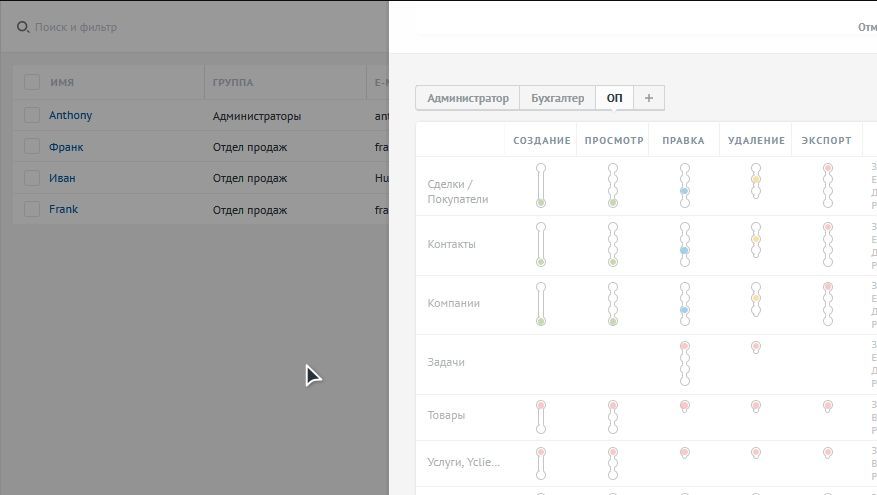877x495 pixels.
Task: Adjust Контакты view permission slider
Action: [x=613, y=245]
